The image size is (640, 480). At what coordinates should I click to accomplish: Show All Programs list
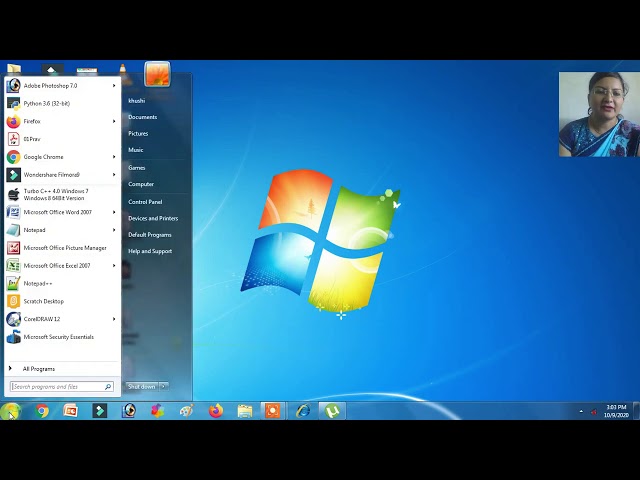click(38, 369)
